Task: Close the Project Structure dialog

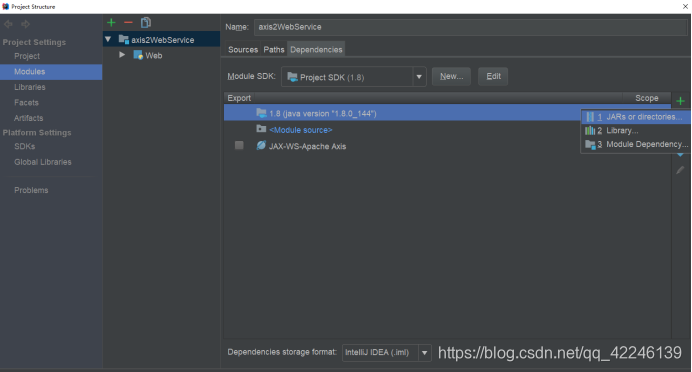Action: click(685, 7)
